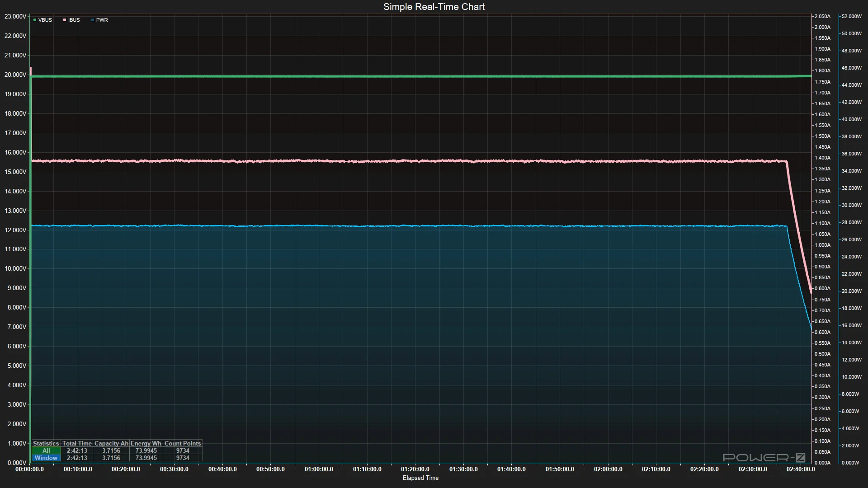Click the 2:42:13 total time in All row

click(77, 450)
